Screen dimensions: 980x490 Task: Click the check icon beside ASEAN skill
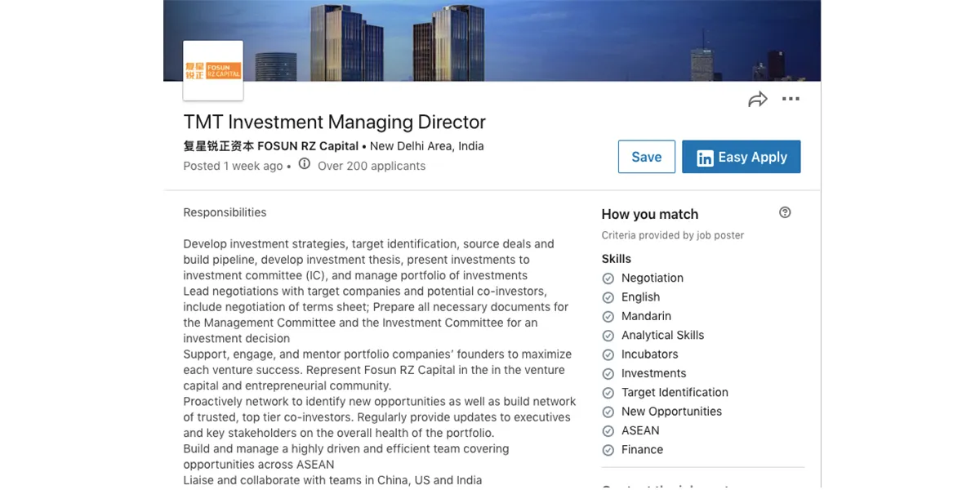coord(608,431)
